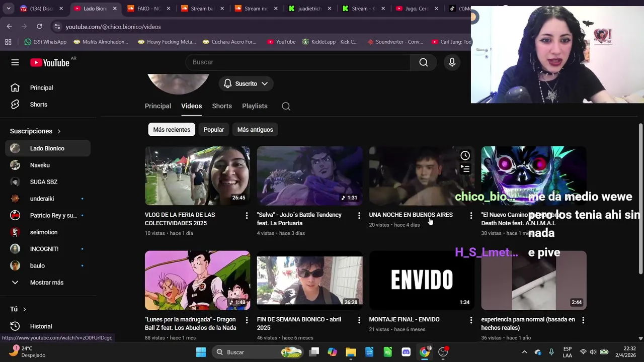Click the address bar URL
Image resolution: width=644 pixels, height=362 pixels.
[113, 27]
